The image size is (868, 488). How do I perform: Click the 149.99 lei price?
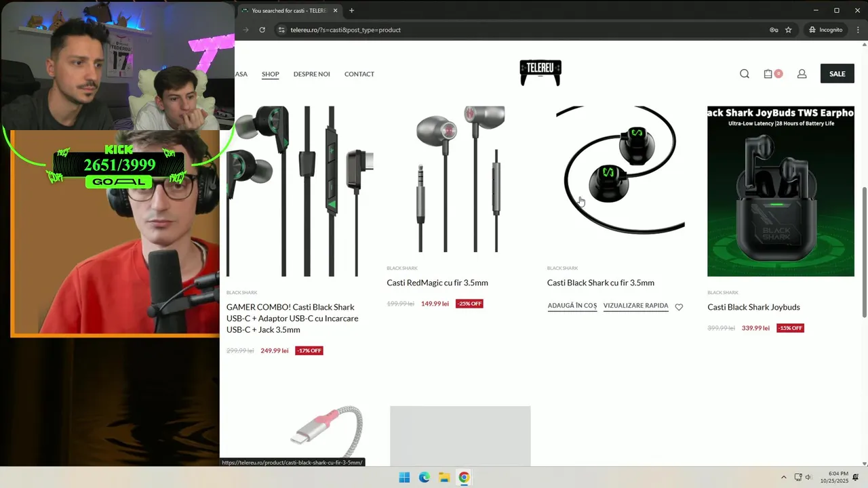click(435, 304)
